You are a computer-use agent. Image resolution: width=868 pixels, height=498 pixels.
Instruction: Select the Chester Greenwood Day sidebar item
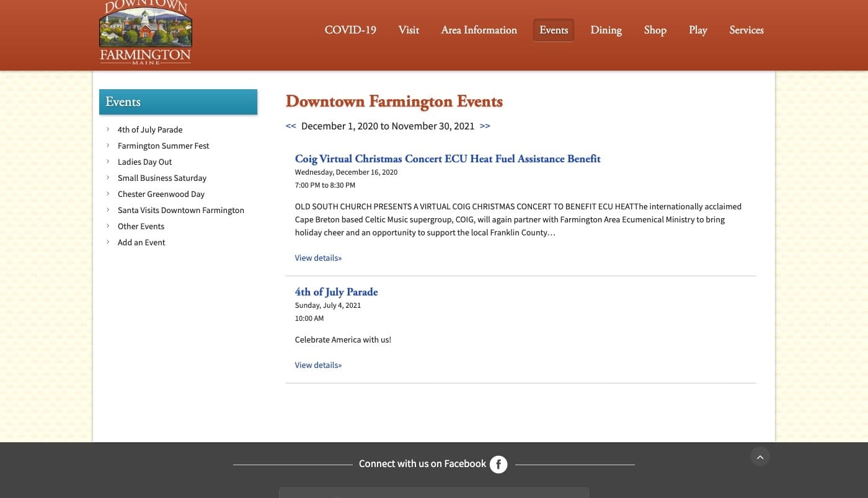(161, 194)
